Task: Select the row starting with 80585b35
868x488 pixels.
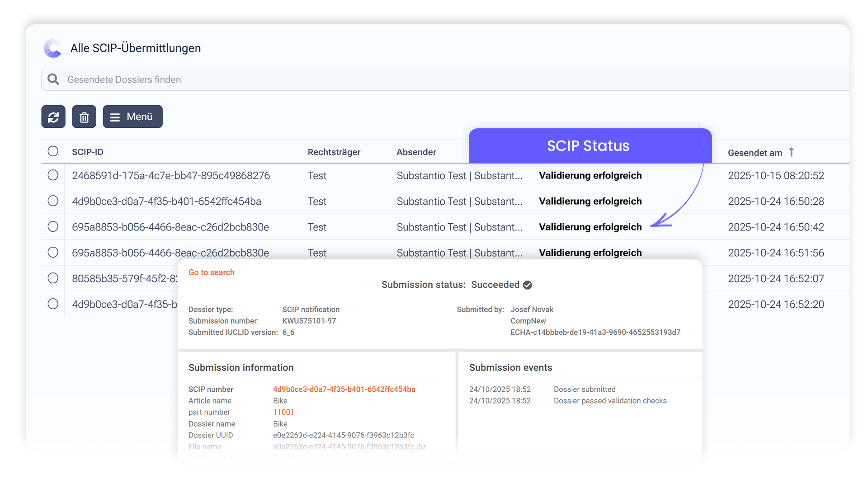Action: point(53,278)
